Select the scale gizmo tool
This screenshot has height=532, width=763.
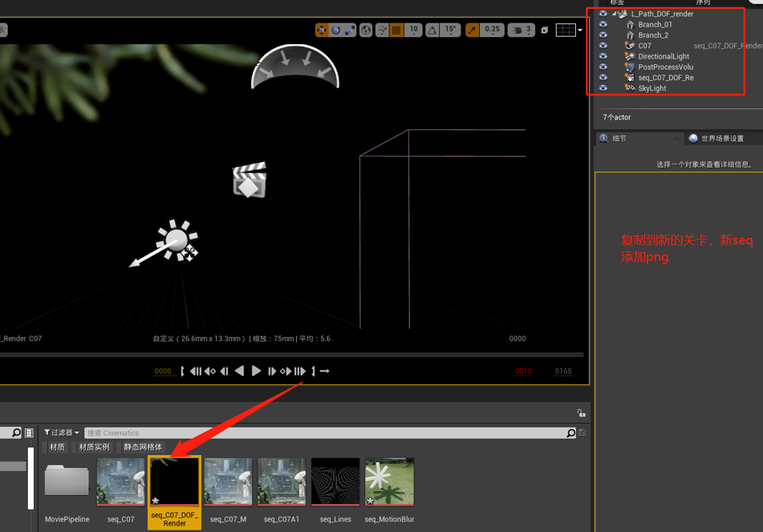coord(349,30)
